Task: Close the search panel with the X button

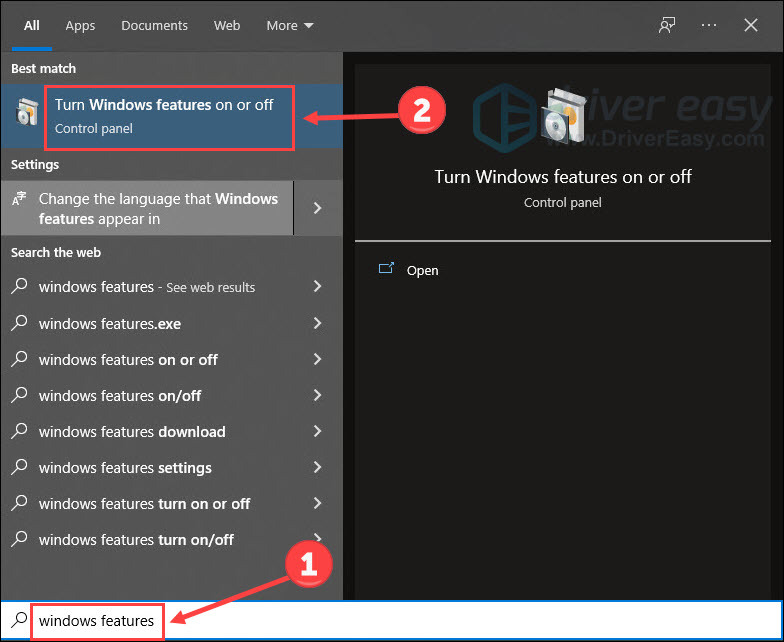Action: click(750, 25)
